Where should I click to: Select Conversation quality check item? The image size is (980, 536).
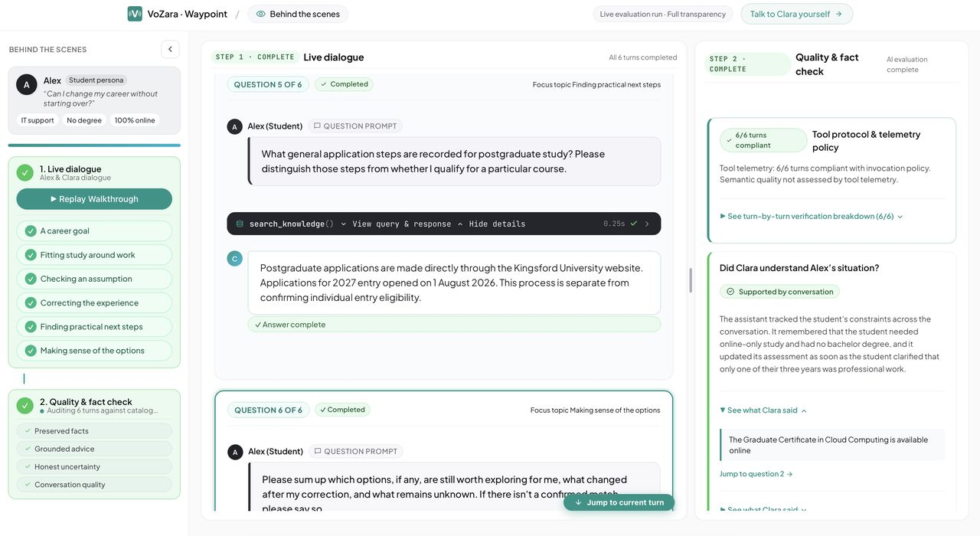pyautogui.click(x=94, y=484)
